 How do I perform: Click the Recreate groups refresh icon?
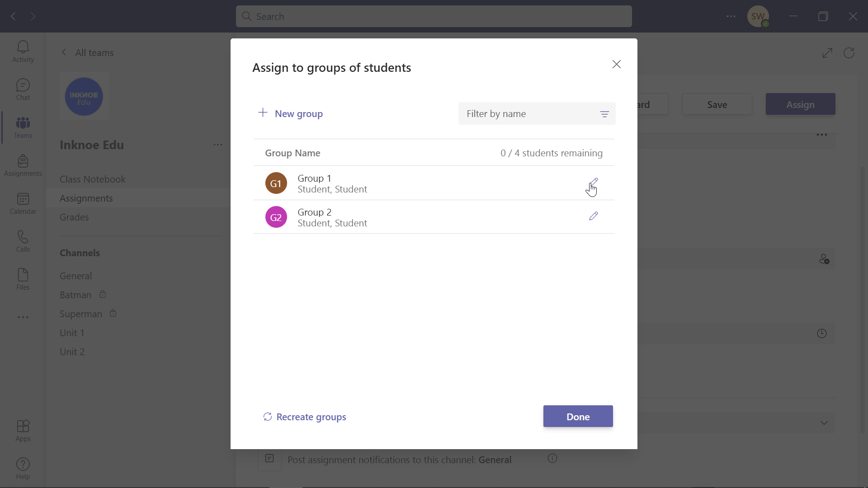pyautogui.click(x=267, y=417)
